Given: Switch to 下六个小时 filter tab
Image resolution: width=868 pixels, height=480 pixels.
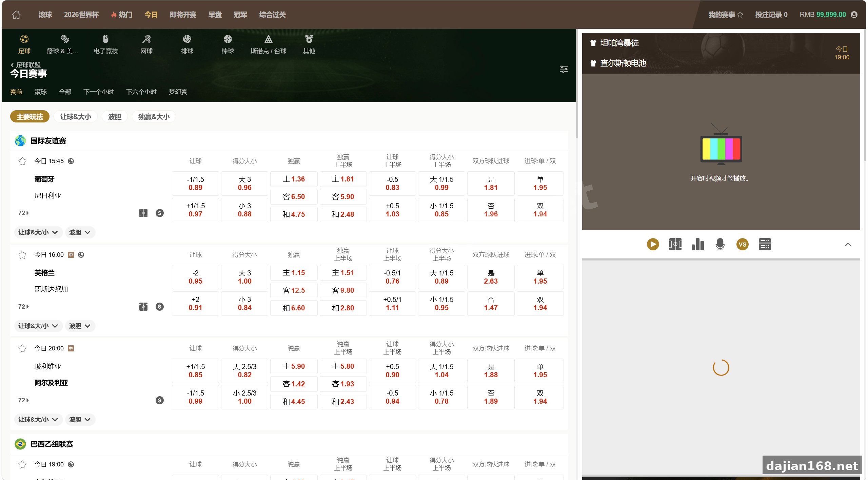Looking at the screenshot, I should coord(141,92).
